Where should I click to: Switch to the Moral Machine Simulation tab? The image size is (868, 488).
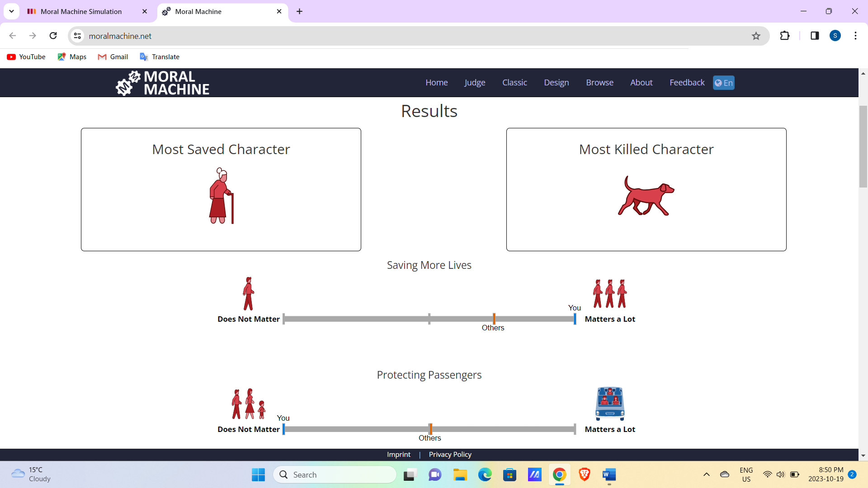click(x=81, y=12)
